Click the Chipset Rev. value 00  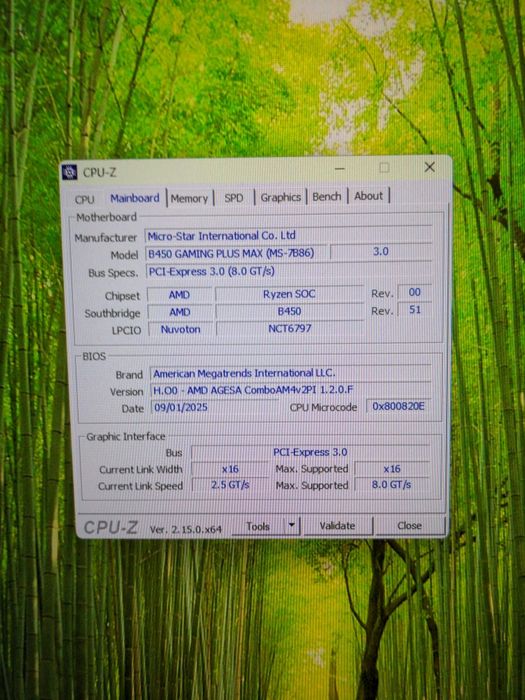pos(414,292)
